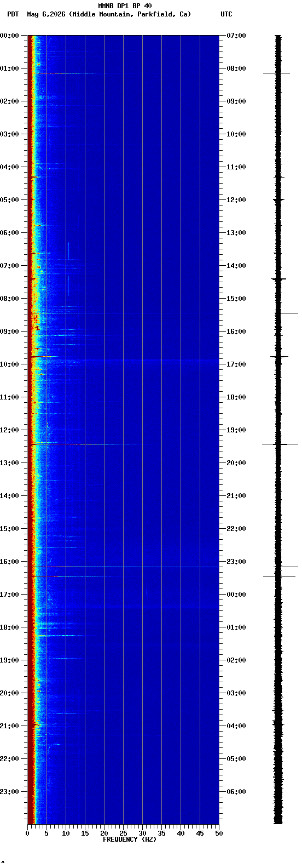Click the 17:00 UTC time label
Screen dimensions: 302x868
pyautogui.click(x=236, y=364)
